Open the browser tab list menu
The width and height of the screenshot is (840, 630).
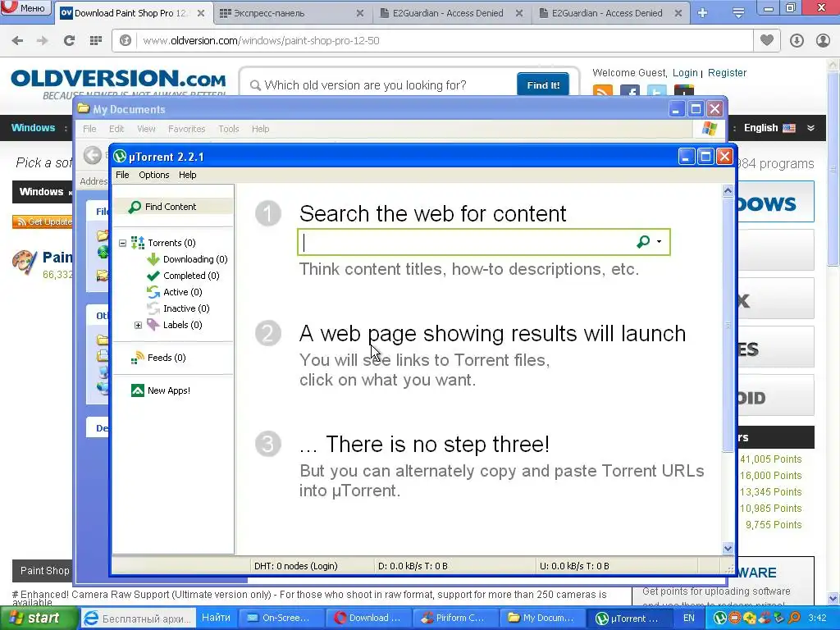tap(738, 13)
